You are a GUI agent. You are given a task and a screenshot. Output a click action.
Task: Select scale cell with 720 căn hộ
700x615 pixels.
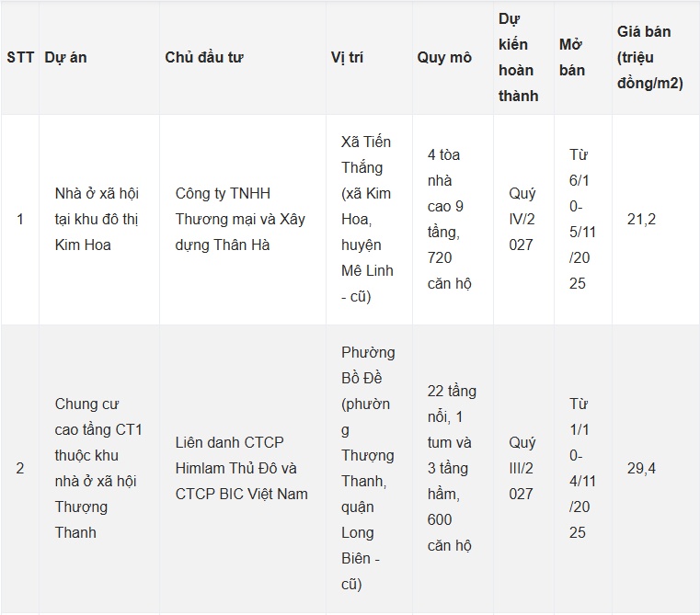[450, 219]
